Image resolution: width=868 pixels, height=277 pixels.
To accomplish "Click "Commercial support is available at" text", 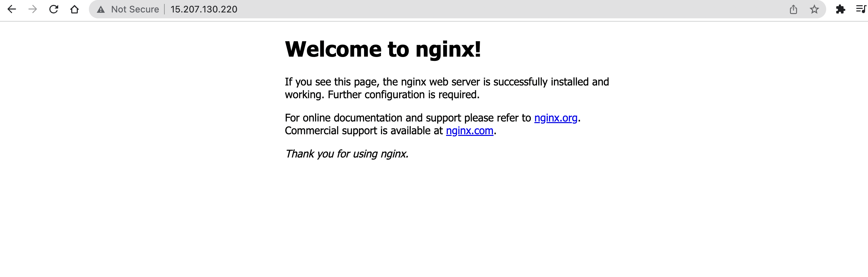I will click(x=364, y=131).
